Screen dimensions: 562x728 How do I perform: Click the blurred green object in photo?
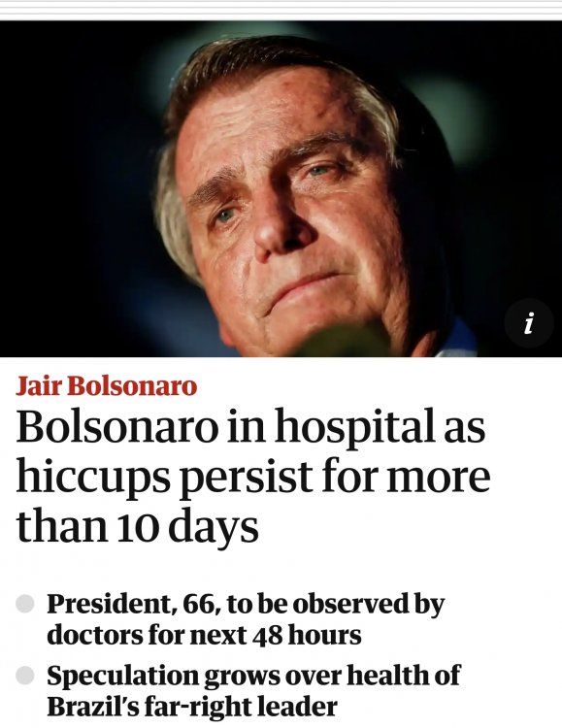click(x=342, y=343)
